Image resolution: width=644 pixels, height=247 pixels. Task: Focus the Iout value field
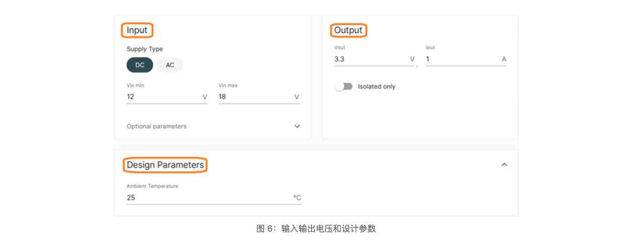click(x=460, y=59)
